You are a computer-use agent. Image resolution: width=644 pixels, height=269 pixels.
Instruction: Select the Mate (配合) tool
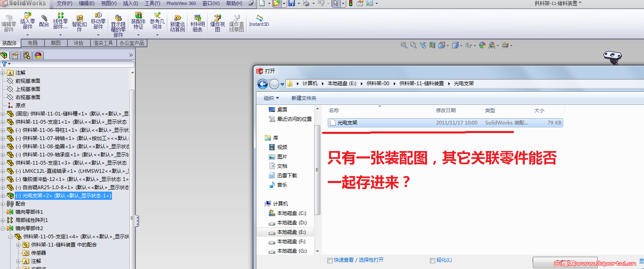[44, 20]
